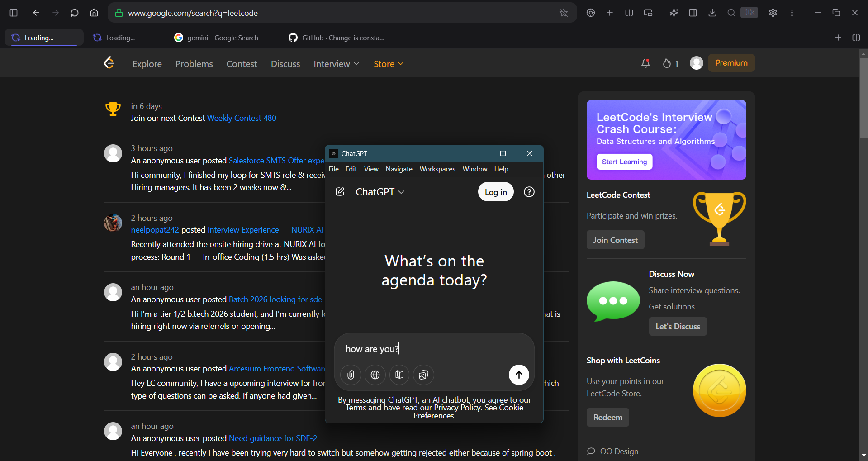Image resolution: width=868 pixels, height=461 pixels.
Task: Click the browser home icon
Action: (94, 13)
